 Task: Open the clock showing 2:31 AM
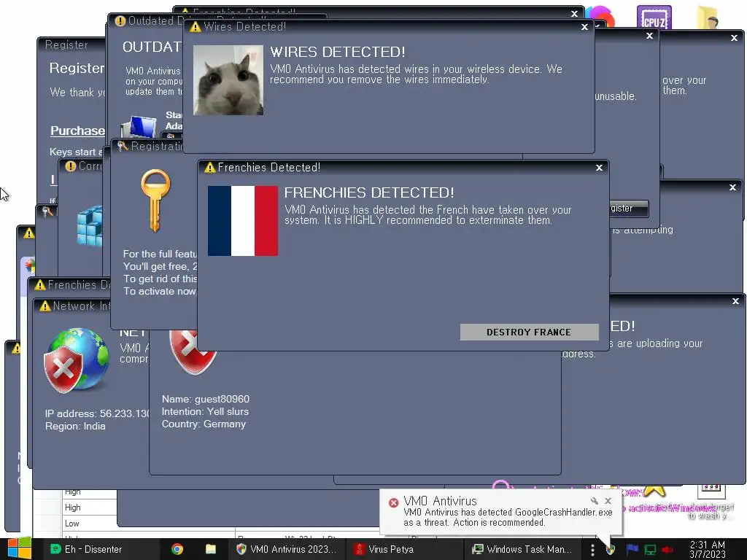pyautogui.click(x=708, y=550)
